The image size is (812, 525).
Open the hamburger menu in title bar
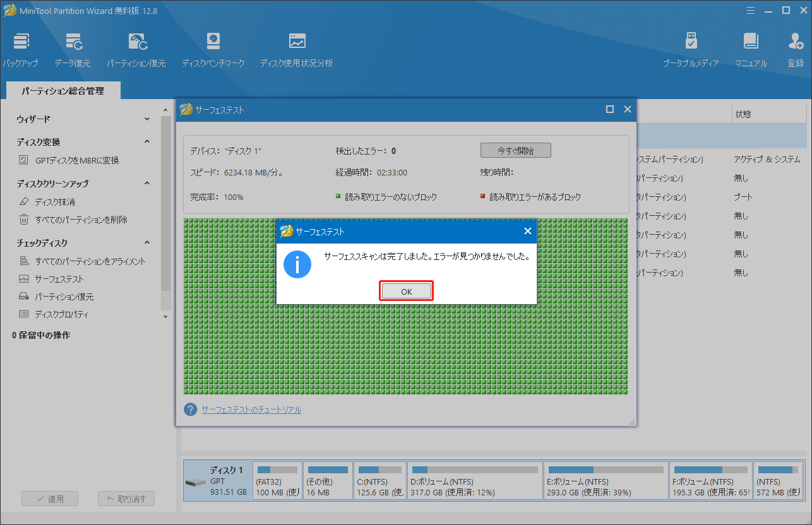click(751, 10)
